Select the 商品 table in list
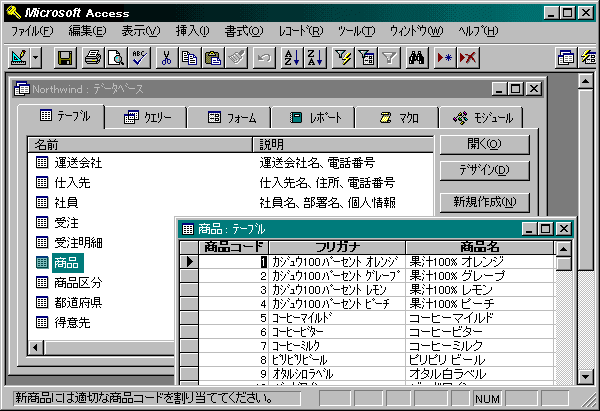Screen dimensions: 600x411 pos(59,263)
